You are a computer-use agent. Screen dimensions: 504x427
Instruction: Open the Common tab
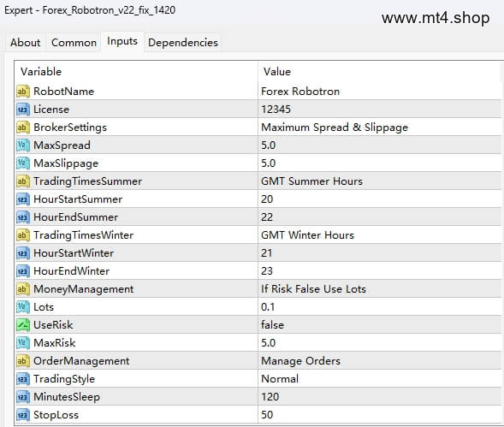74,43
